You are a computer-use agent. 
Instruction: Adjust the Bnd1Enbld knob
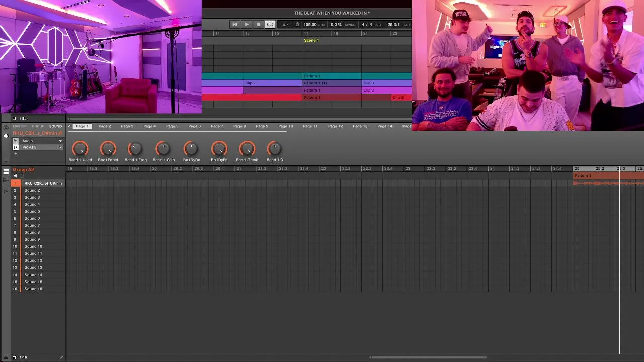pos(108,149)
